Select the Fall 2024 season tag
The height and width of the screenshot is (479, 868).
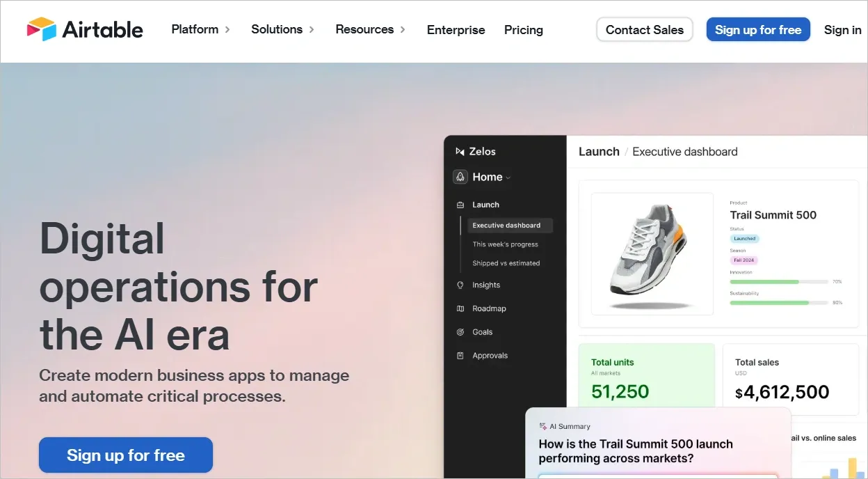click(743, 259)
